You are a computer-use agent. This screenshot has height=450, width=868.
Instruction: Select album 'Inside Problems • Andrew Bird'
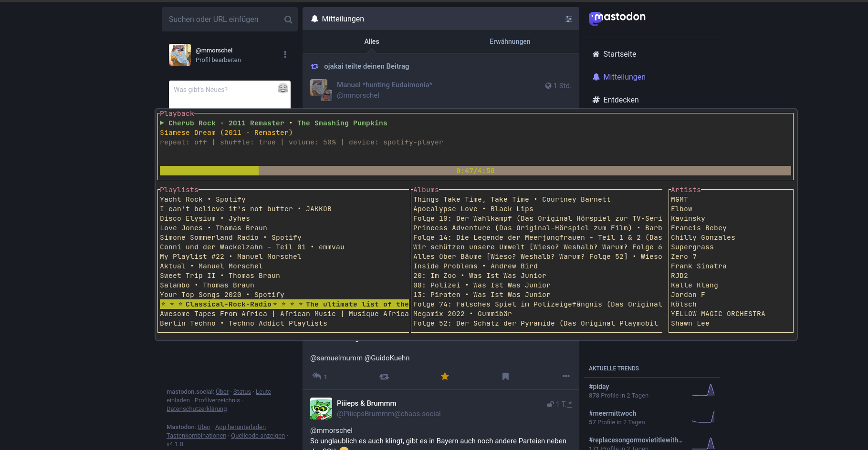(x=475, y=266)
